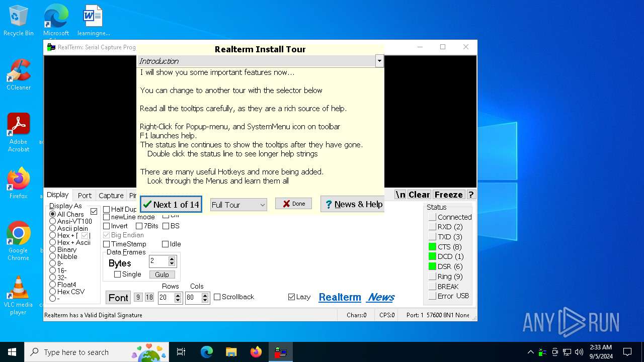Decrease the Bytes data frame value
Image resolution: width=644 pixels, height=362 pixels.
pos(172,264)
